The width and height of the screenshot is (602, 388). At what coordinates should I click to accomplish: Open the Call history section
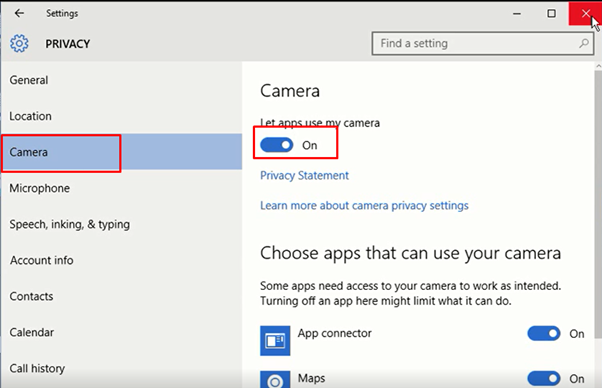coord(121,368)
